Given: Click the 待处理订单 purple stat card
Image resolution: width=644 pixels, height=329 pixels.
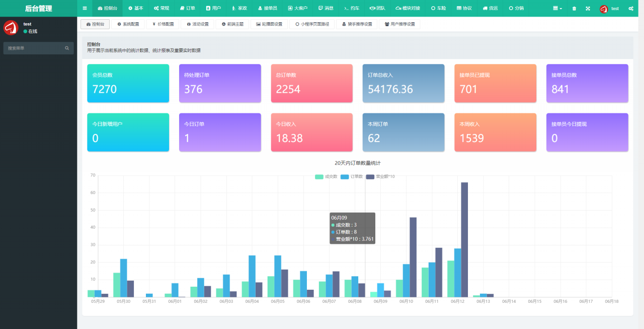Looking at the screenshot, I should click(220, 83).
